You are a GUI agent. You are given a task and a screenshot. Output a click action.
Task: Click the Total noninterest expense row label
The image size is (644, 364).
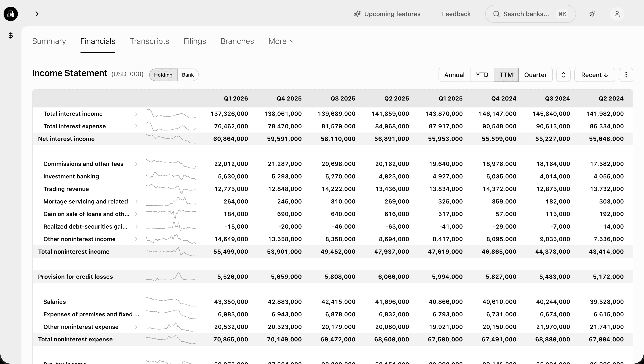pos(75,339)
